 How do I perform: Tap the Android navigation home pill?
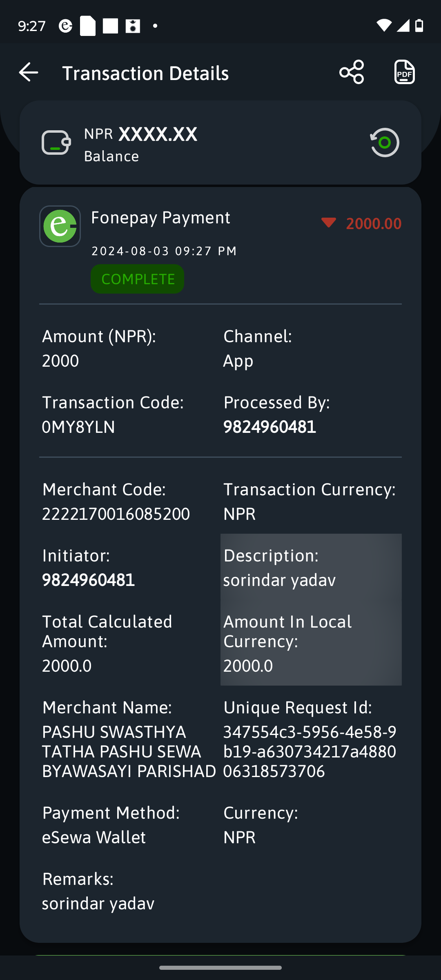pyautogui.click(x=220, y=968)
